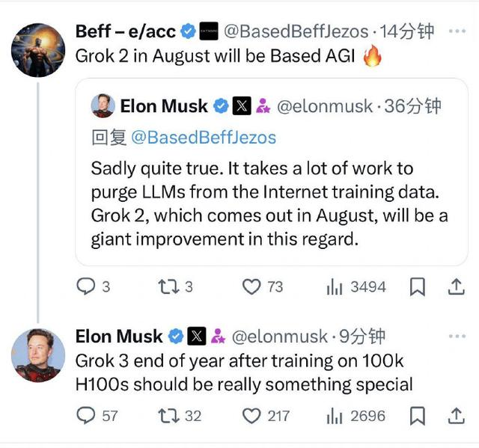Reply to Beff's Grok 2 tweet
The image size is (479, 448).
click(x=87, y=286)
